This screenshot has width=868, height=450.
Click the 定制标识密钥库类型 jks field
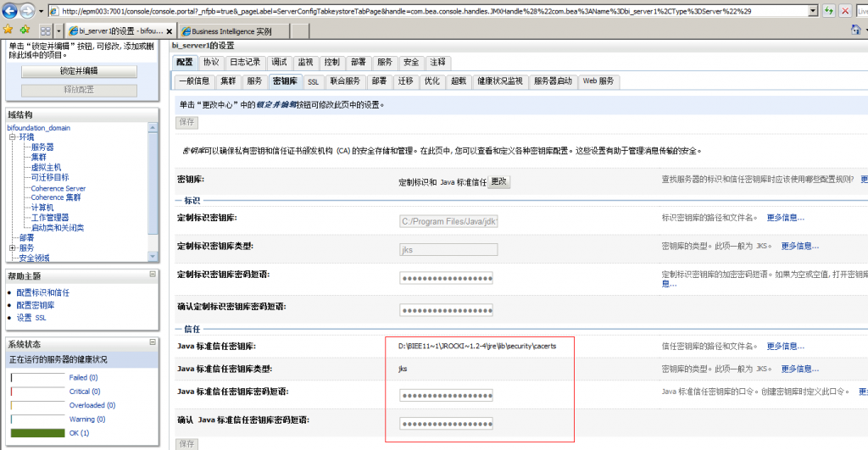(448, 250)
